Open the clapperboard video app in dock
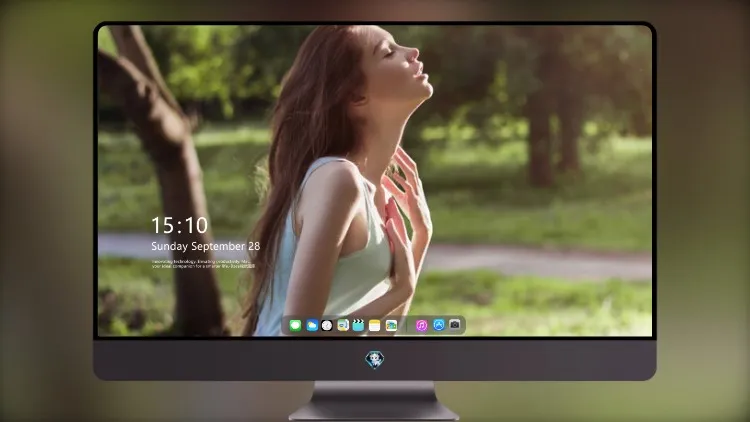Image resolution: width=750 pixels, height=422 pixels. tap(358, 326)
